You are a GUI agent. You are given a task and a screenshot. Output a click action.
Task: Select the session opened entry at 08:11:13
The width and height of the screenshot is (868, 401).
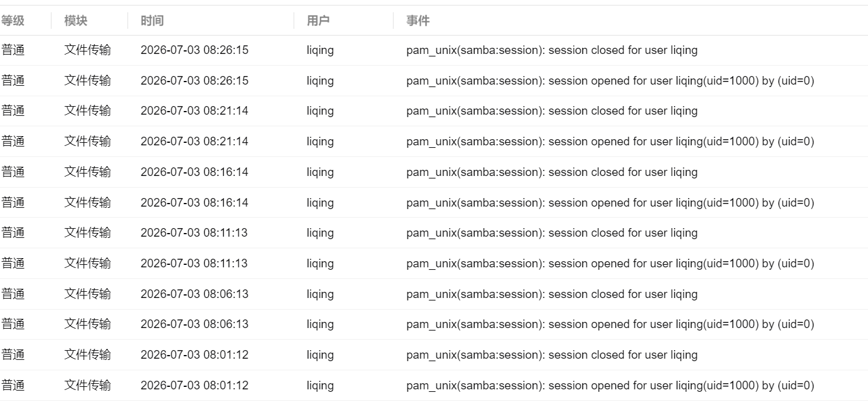(434, 264)
